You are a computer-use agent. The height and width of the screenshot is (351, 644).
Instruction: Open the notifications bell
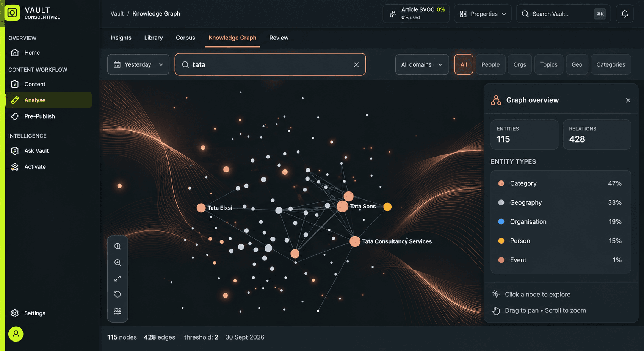625,14
